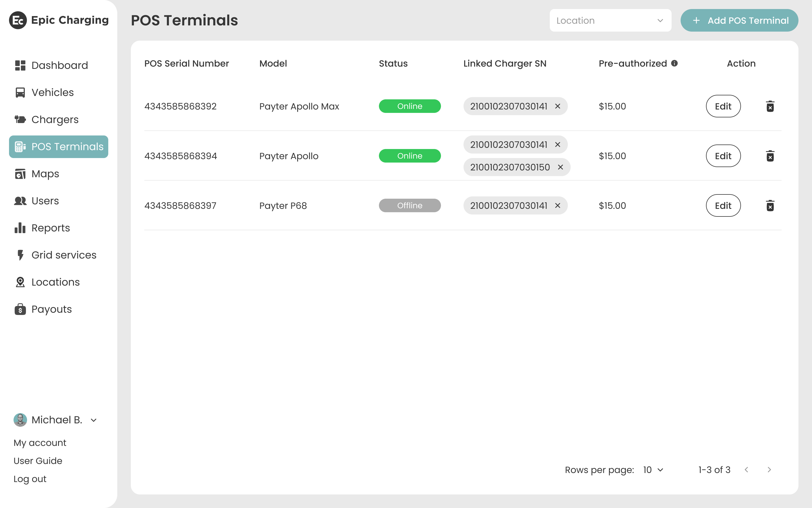Viewport: 812px width, 508px height.
Task: Remove charger 2100102307030141 from Payter Apollo row
Action: pos(558,144)
